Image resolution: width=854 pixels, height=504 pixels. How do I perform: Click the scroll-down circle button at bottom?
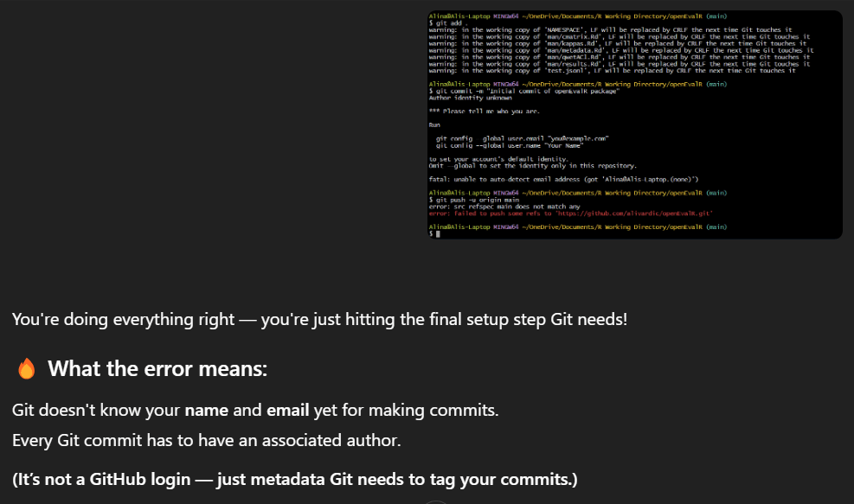437,501
